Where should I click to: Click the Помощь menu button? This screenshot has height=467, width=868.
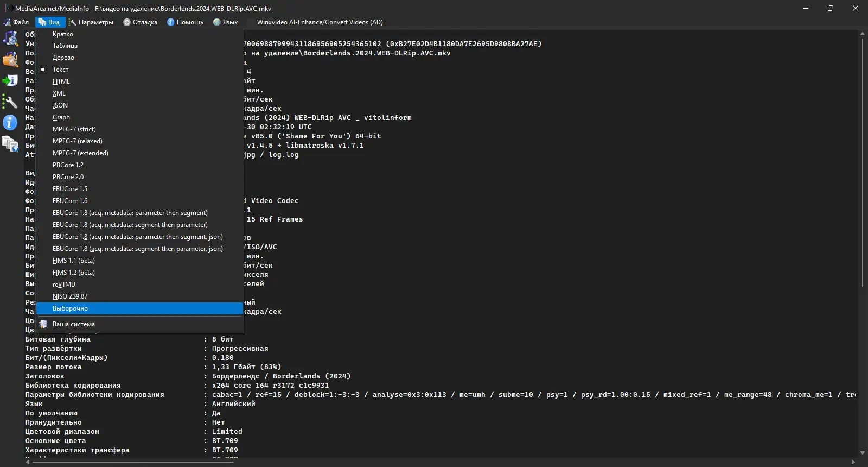[185, 22]
